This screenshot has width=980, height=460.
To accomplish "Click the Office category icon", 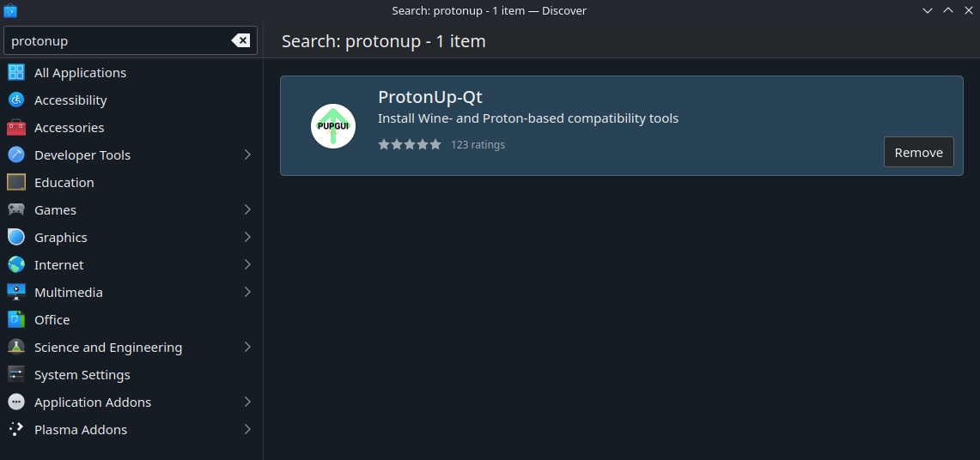I will [16, 320].
